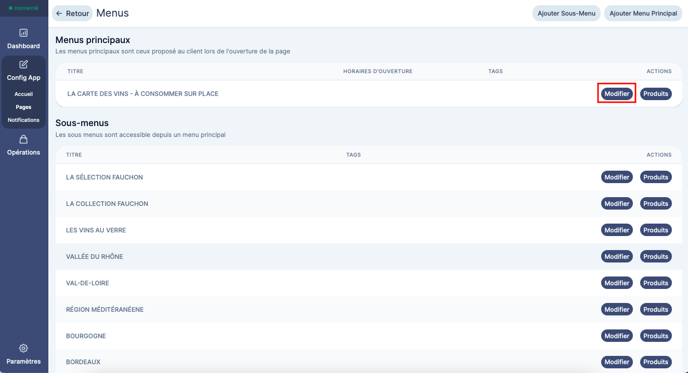Image resolution: width=688 pixels, height=373 pixels.
Task: Open the Paramètres gear icon
Action: click(23, 348)
